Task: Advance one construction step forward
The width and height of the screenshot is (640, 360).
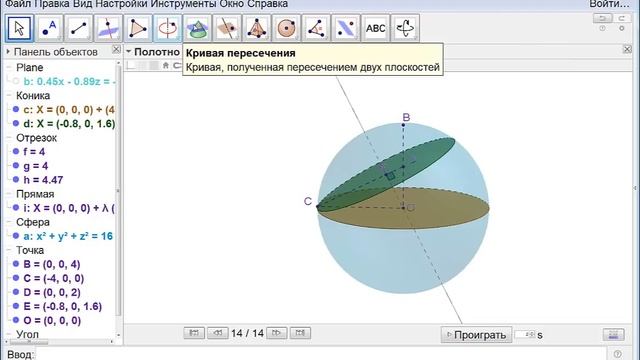Action: point(277,333)
